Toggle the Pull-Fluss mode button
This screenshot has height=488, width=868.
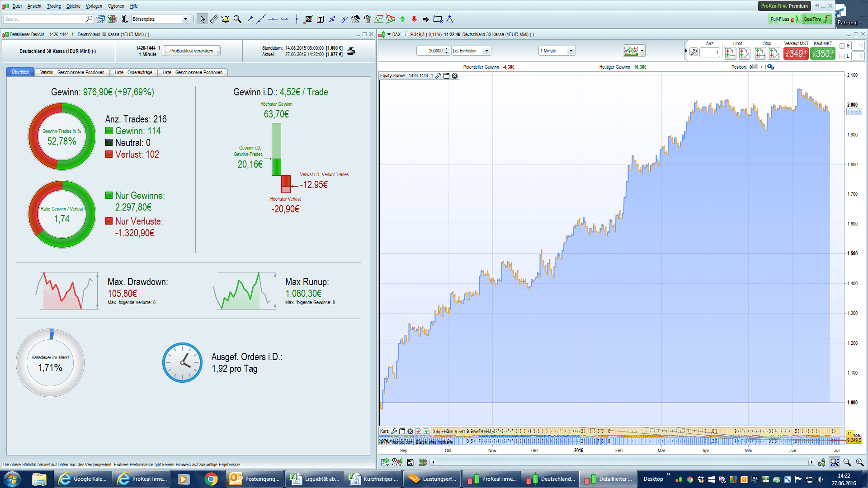click(x=784, y=19)
